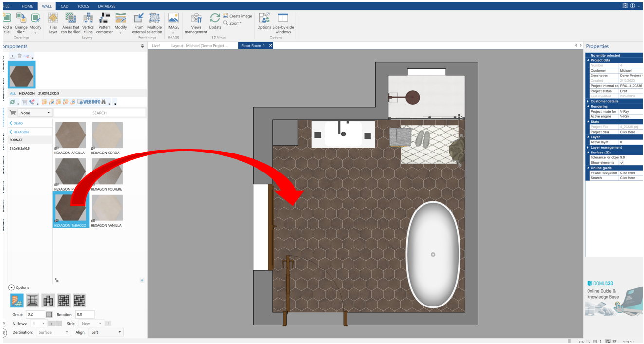Open the Align dropdown set to Left
644x344 pixels.
(x=106, y=332)
